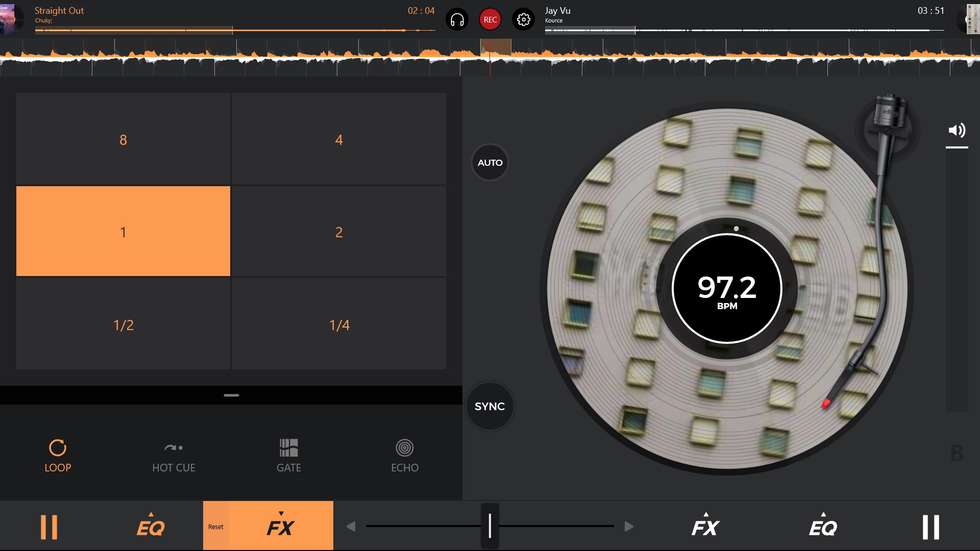Select the 1/2 beat loop length
Image resolution: width=980 pixels, height=551 pixels.
(x=122, y=324)
